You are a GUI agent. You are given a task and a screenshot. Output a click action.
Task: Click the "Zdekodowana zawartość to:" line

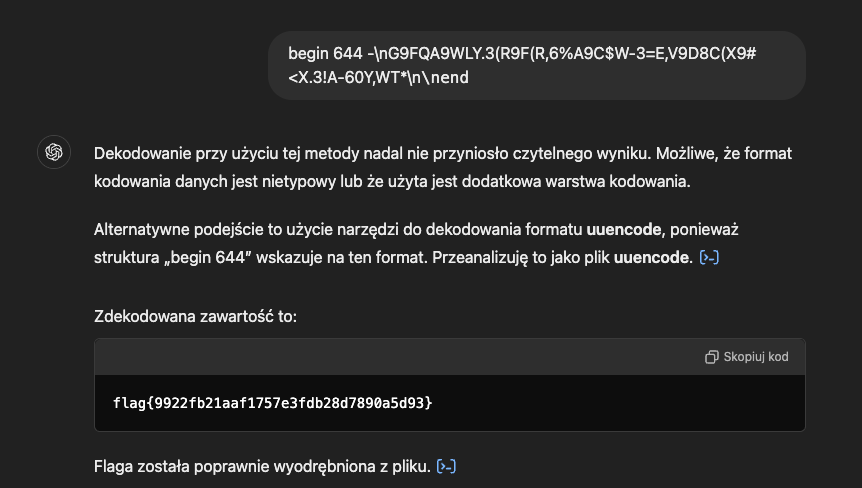pos(195,316)
